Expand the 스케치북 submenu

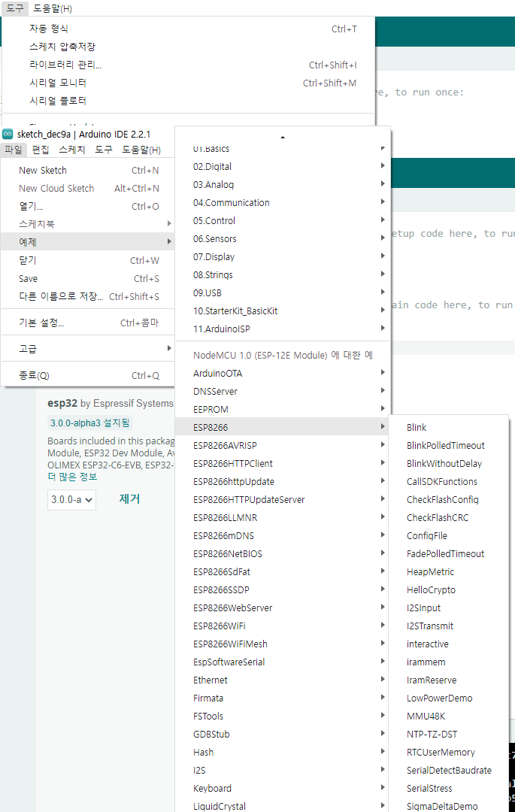click(x=88, y=224)
